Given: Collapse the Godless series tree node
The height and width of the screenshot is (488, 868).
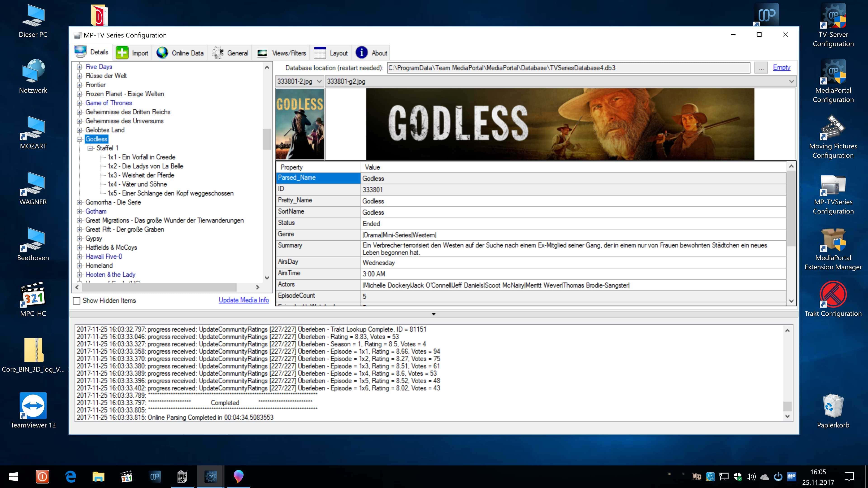Looking at the screenshot, I should point(80,139).
